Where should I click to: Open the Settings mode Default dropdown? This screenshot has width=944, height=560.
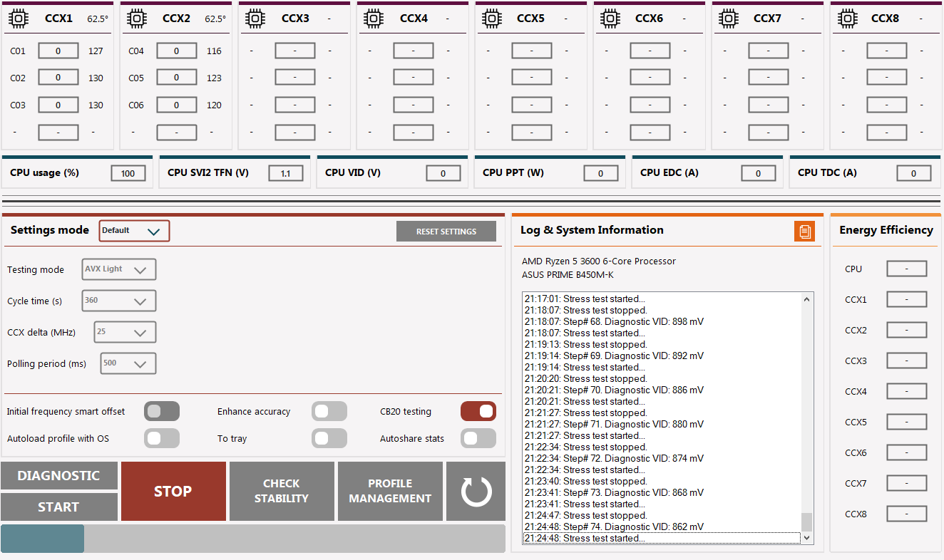click(134, 231)
